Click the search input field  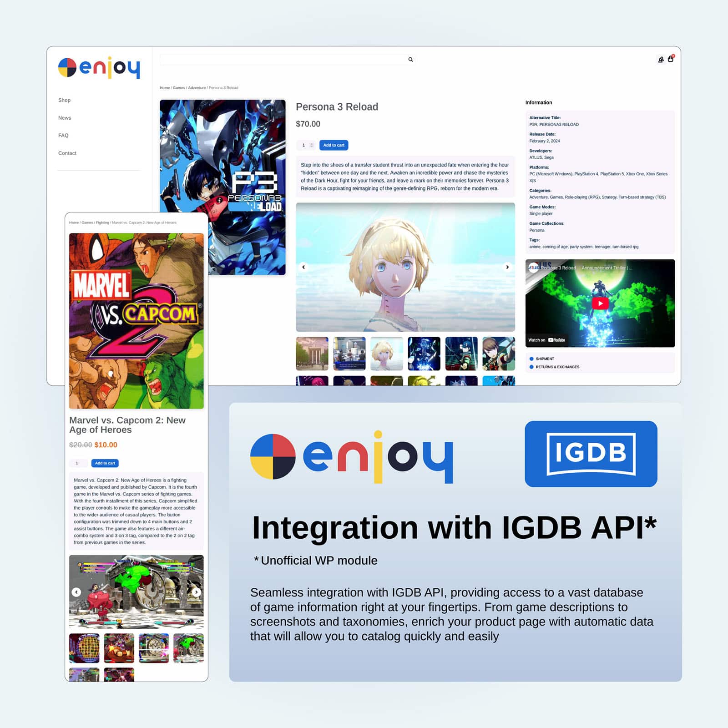click(x=288, y=60)
